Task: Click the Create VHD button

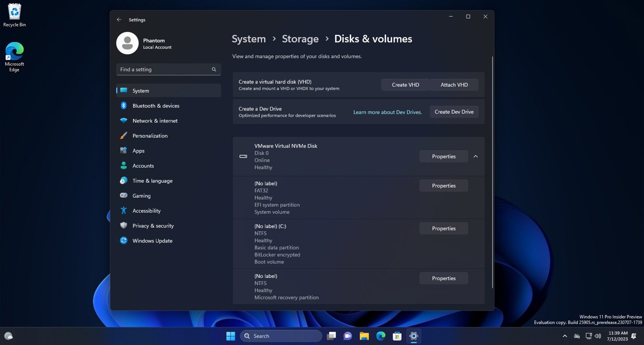Action: pos(405,85)
